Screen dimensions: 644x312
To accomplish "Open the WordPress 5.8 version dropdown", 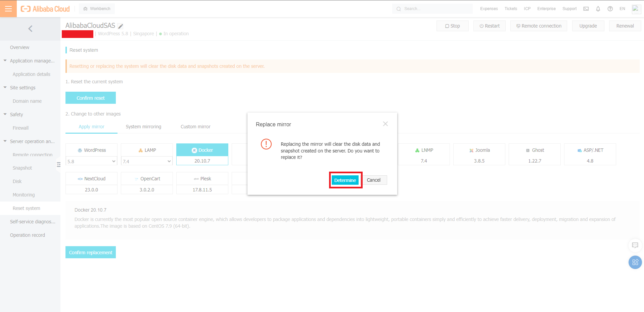I will (x=91, y=161).
